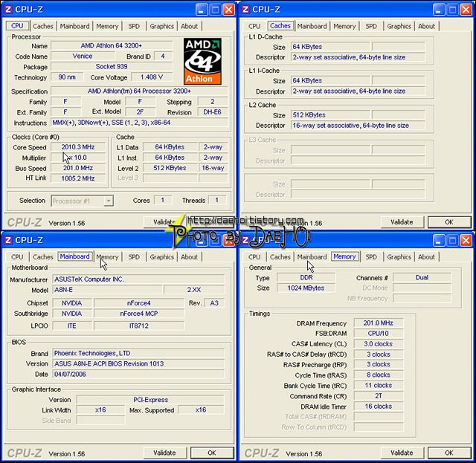The height and width of the screenshot is (463, 476).
Task: Open Mainboard tab in the CPU window
Action: (x=74, y=26)
